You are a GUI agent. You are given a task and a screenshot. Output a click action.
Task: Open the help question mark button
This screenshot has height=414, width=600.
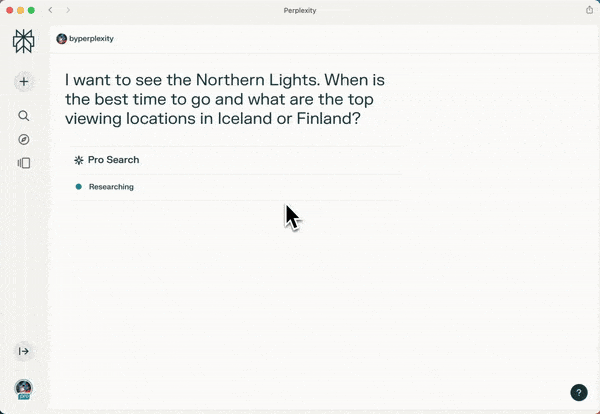pos(579,393)
